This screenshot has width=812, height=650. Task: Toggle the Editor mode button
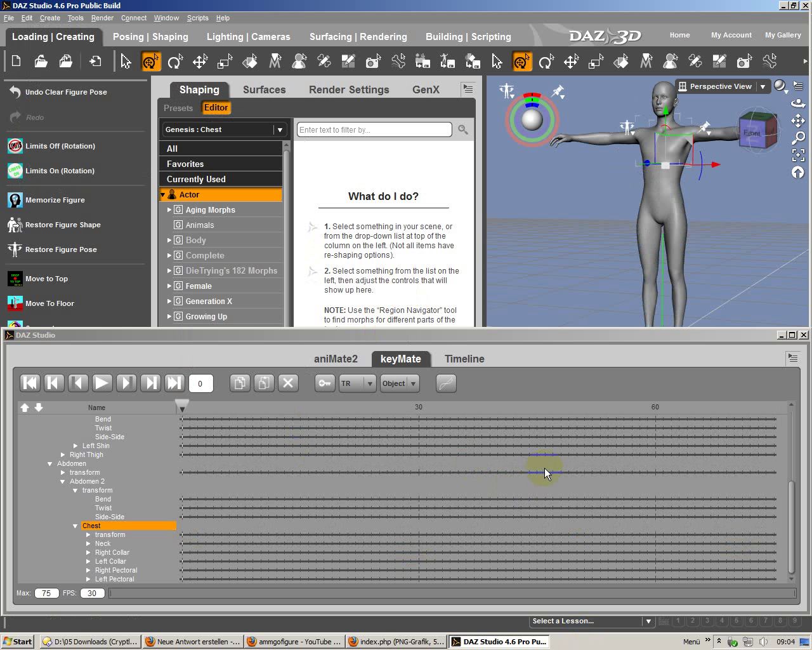click(x=216, y=108)
